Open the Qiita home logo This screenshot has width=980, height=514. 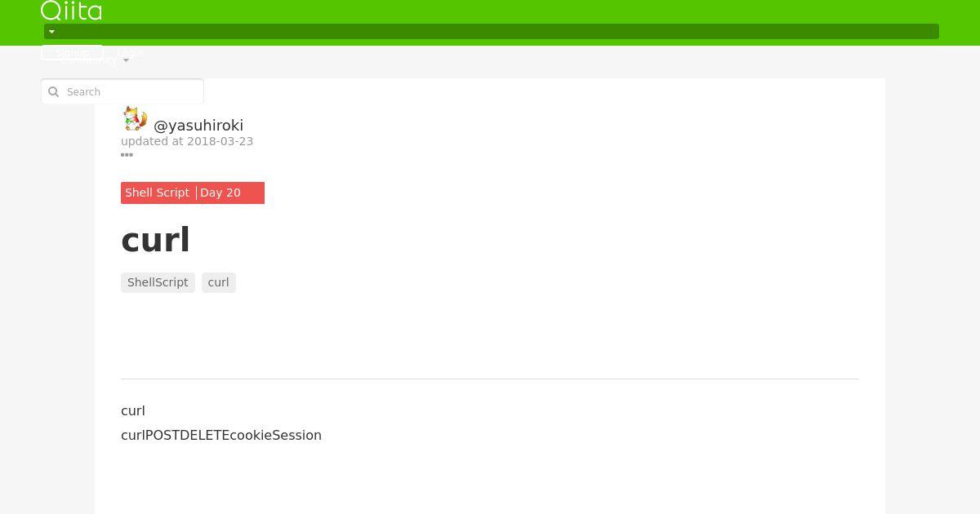[71, 11]
